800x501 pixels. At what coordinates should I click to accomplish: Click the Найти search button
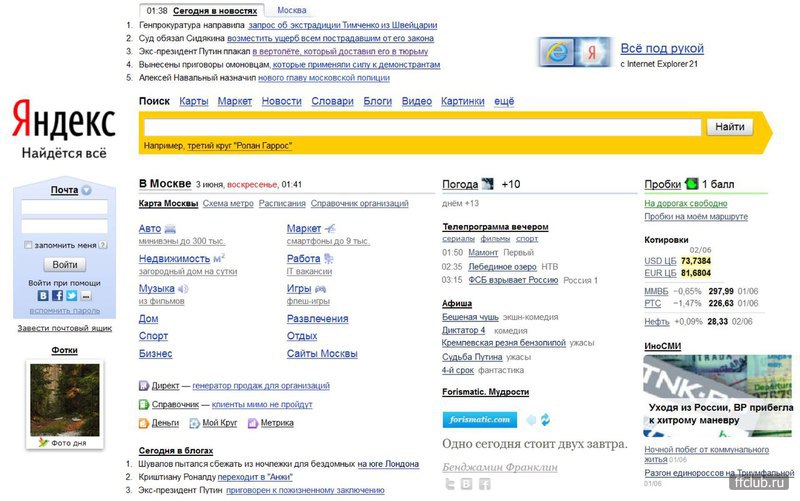point(730,127)
